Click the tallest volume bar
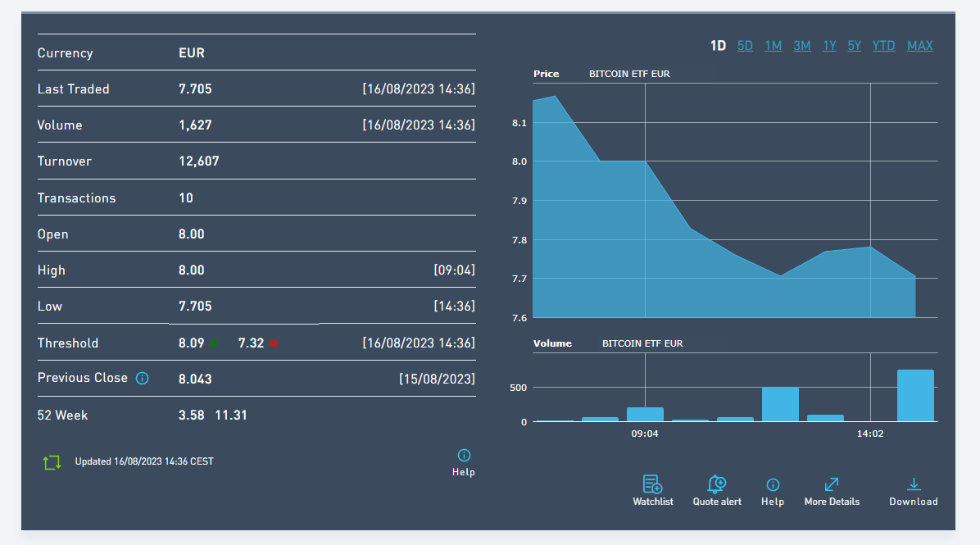The height and width of the screenshot is (545, 980). pos(915,396)
